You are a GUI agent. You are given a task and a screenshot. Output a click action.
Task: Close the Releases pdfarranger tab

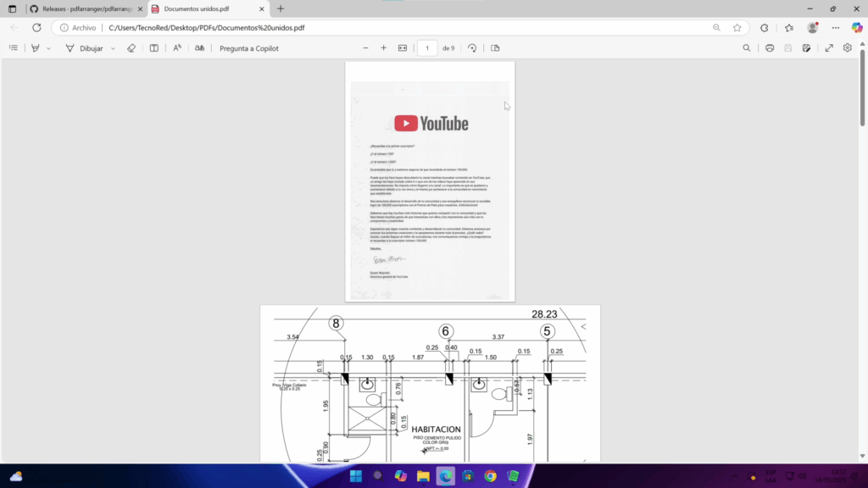coord(140,8)
